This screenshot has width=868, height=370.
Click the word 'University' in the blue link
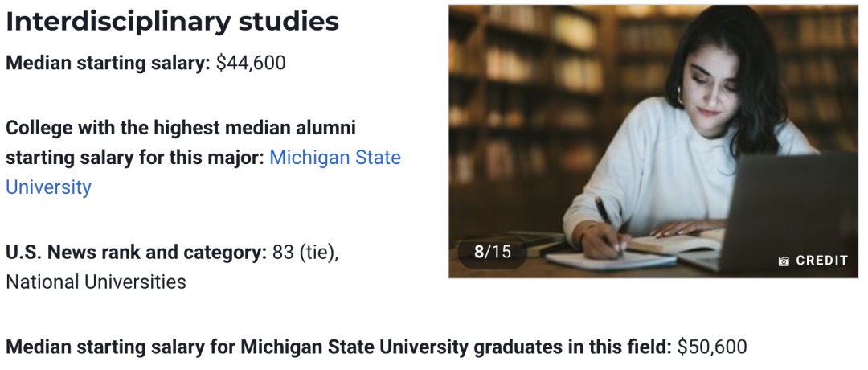[x=48, y=187]
